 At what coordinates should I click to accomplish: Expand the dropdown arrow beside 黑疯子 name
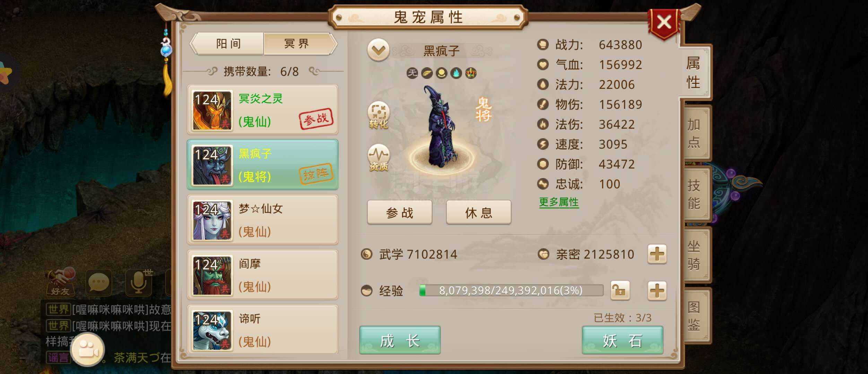pyautogui.click(x=378, y=50)
